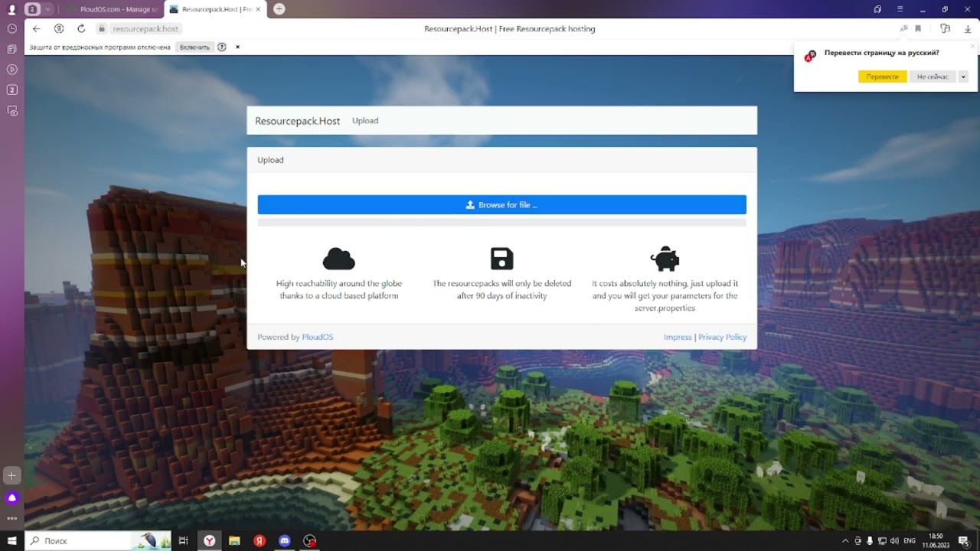Click the Включить protection button

(194, 47)
